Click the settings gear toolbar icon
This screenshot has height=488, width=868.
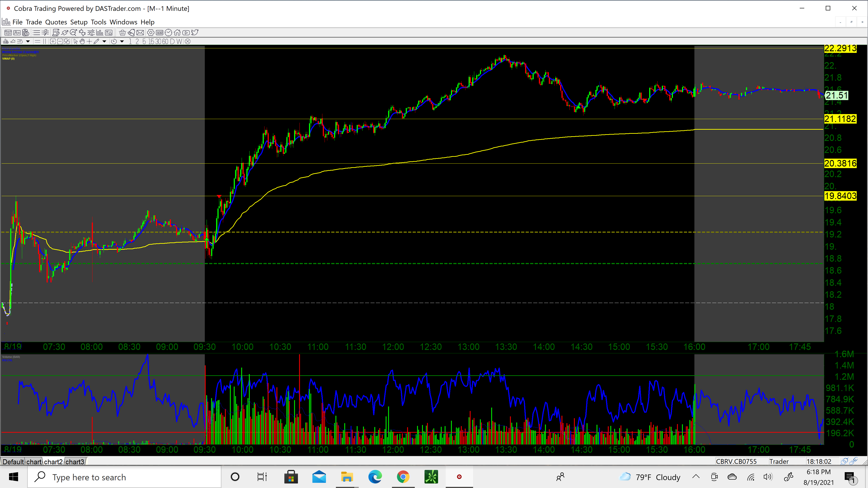pos(151,33)
